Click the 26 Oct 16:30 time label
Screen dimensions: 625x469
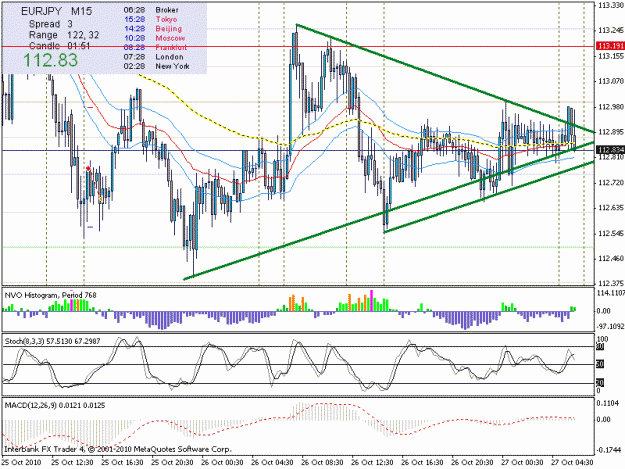422,463
